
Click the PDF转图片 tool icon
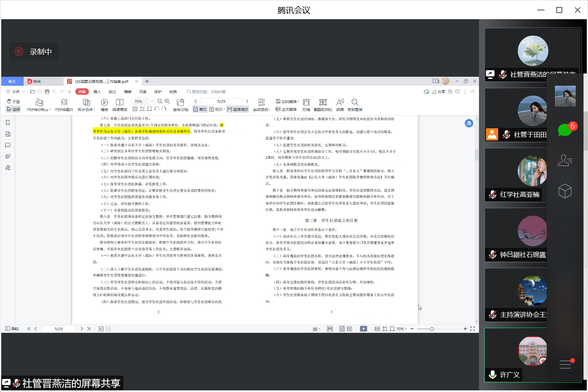tap(64, 102)
